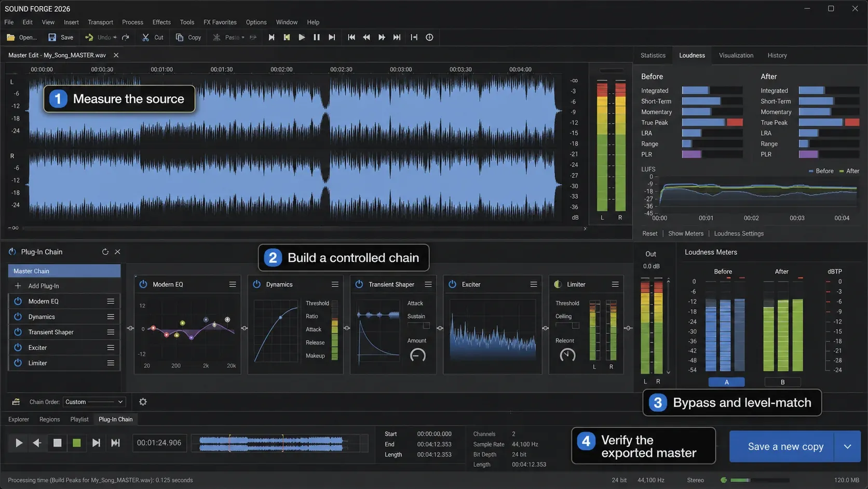Click the Save toolbar icon
Viewport: 868px width, 489px height.
52,37
